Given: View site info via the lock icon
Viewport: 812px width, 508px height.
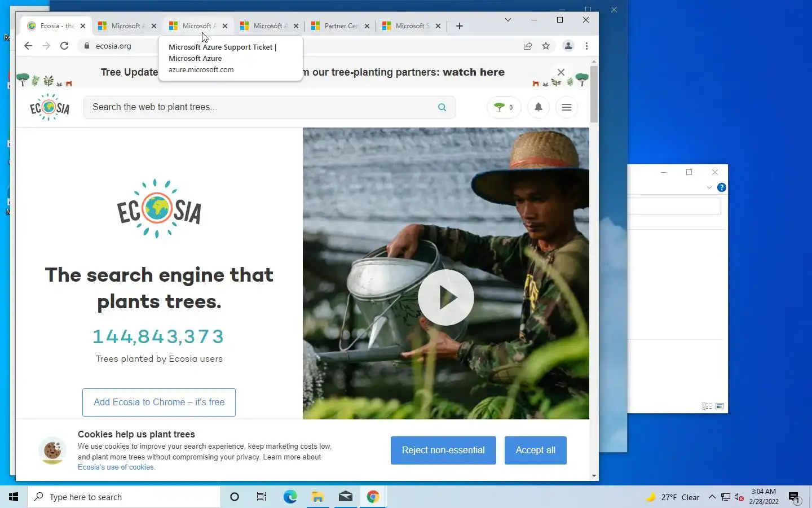Looking at the screenshot, I should (x=86, y=46).
